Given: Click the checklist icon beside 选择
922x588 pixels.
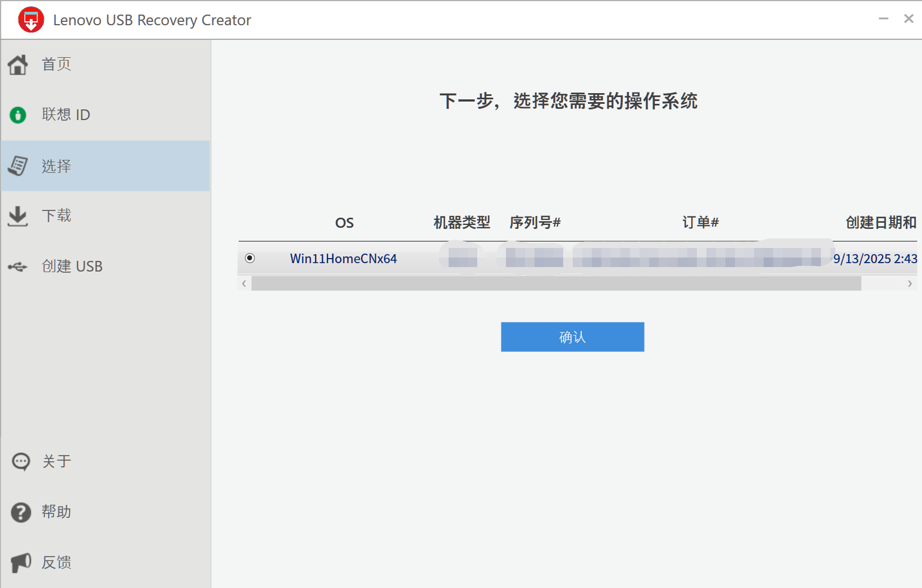Looking at the screenshot, I should click(18, 166).
